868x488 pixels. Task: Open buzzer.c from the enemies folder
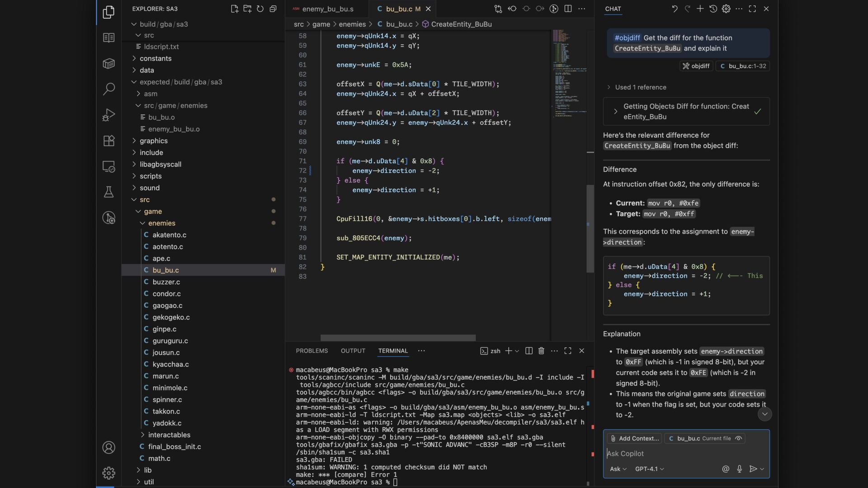click(166, 282)
